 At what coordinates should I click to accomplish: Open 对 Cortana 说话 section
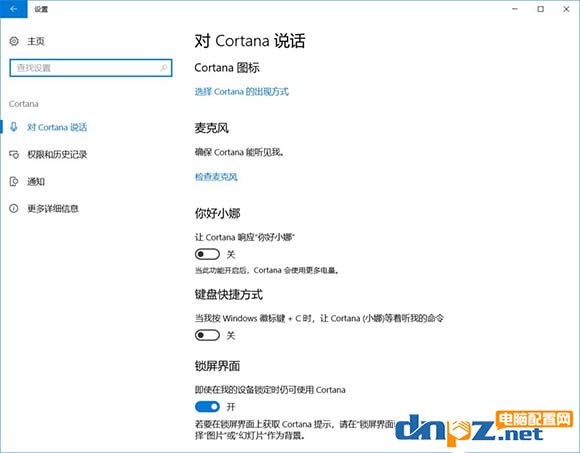[x=57, y=127]
